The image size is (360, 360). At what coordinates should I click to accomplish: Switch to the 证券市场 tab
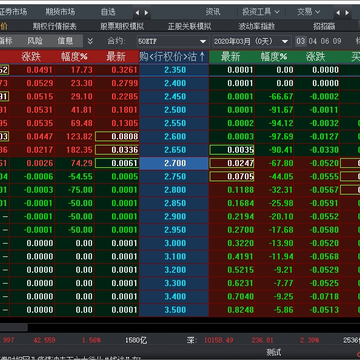[13, 12]
